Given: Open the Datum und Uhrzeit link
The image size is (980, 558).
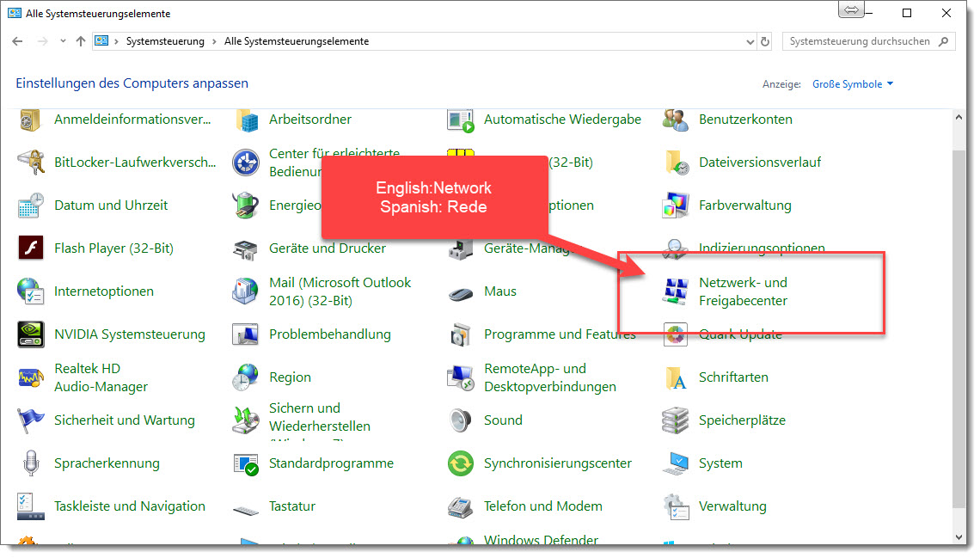Looking at the screenshot, I should click(111, 205).
